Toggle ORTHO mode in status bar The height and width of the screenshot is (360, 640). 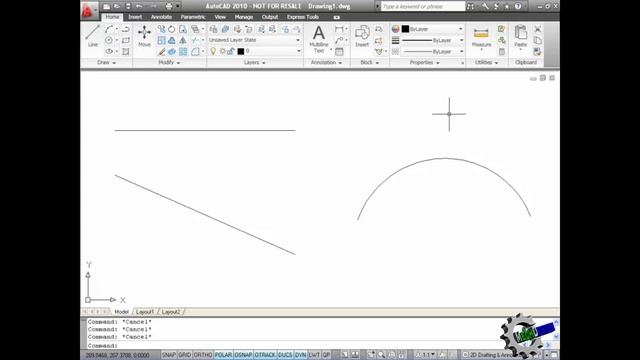tap(203, 355)
